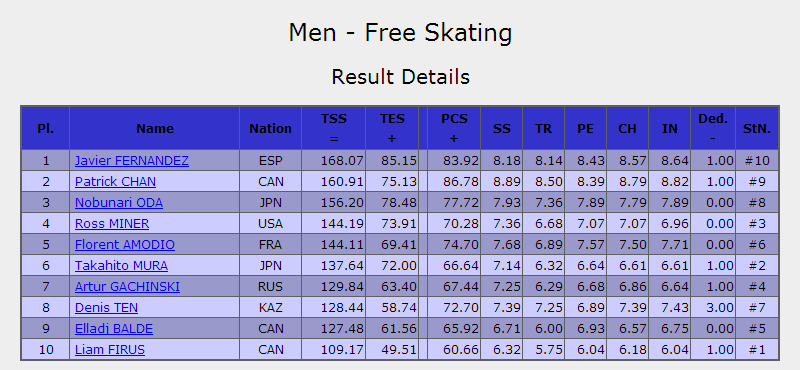Click Artur GACHINSKI link
This screenshot has width=800, height=370.
click(x=127, y=286)
